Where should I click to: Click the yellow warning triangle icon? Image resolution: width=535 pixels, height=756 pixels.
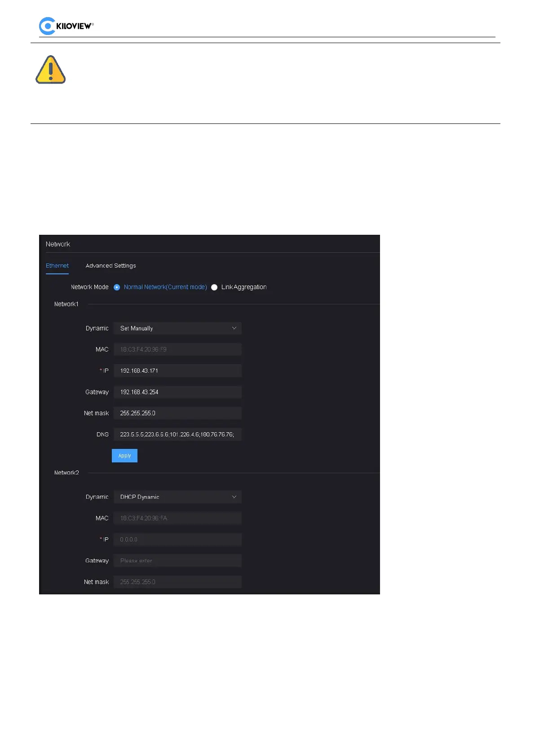[x=51, y=70]
